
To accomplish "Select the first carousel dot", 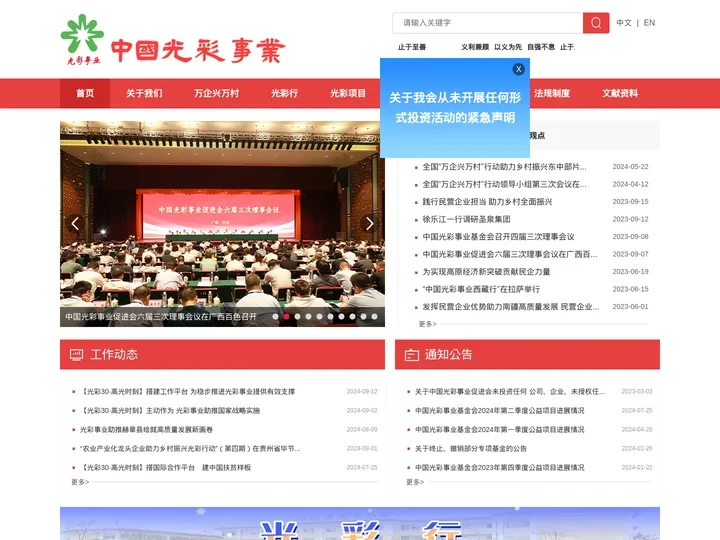I will tap(276, 316).
